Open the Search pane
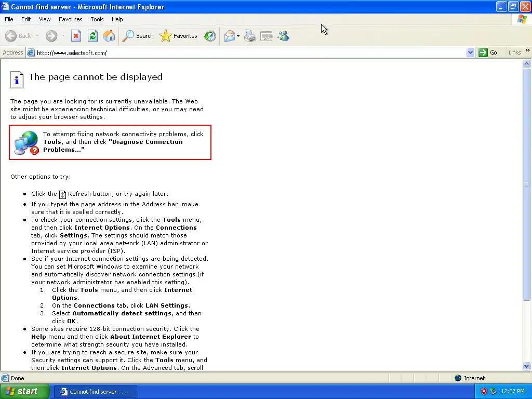This screenshot has width=532, height=399. [x=138, y=36]
